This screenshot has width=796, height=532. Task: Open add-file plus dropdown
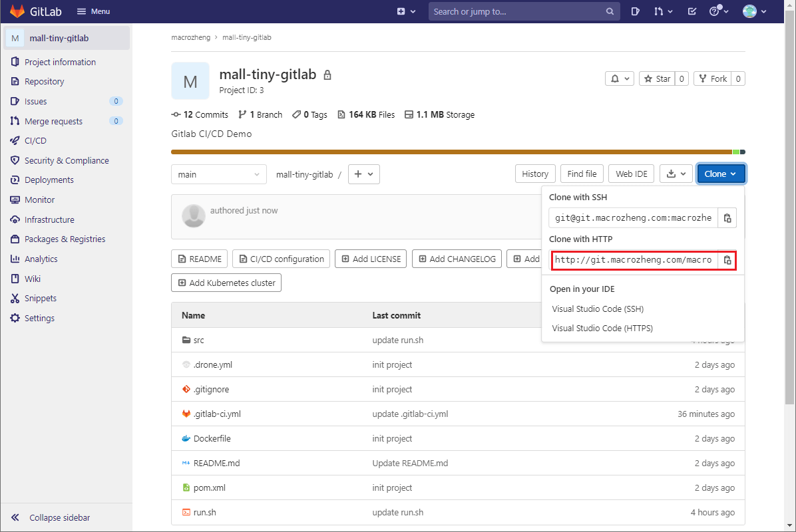(364, 174)
